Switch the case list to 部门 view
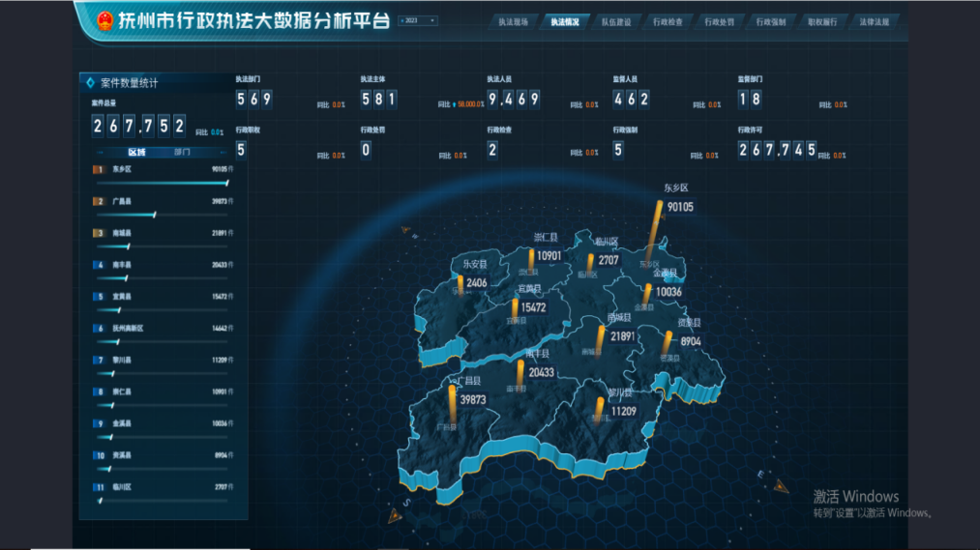980x550 pixels. click(182, 152)
